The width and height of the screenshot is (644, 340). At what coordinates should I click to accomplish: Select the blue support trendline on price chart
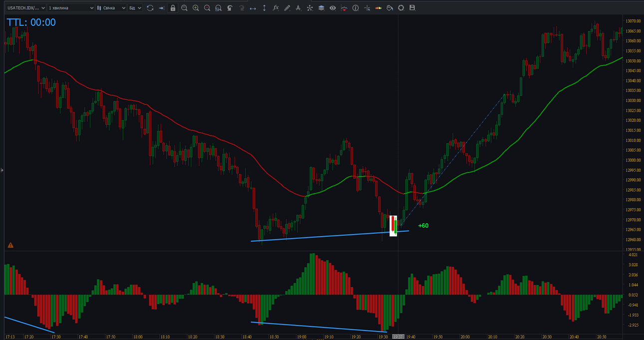(x=329, y=236)
